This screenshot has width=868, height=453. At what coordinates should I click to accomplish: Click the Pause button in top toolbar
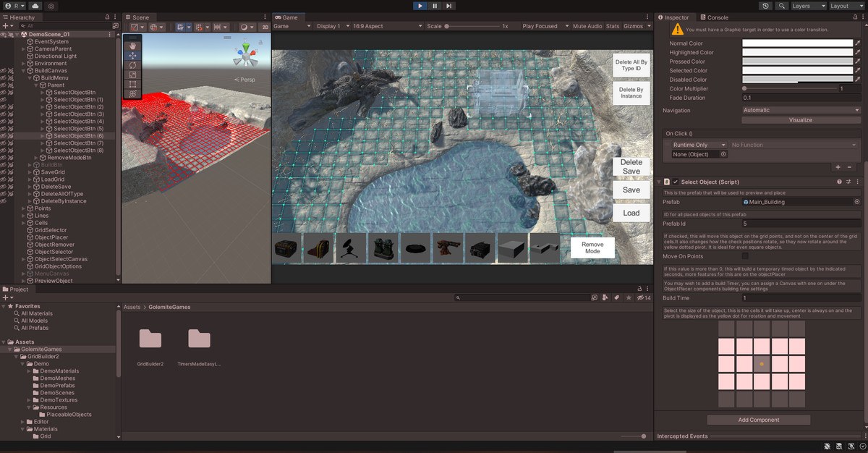pos(435,6)
